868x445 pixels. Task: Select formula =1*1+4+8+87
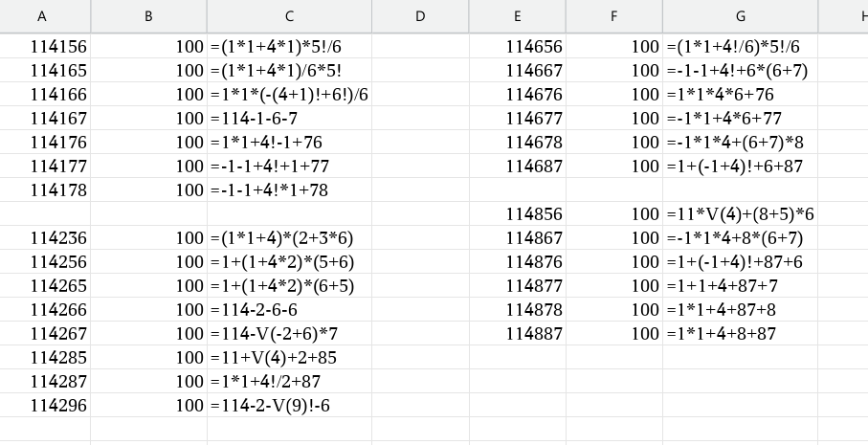740,334
